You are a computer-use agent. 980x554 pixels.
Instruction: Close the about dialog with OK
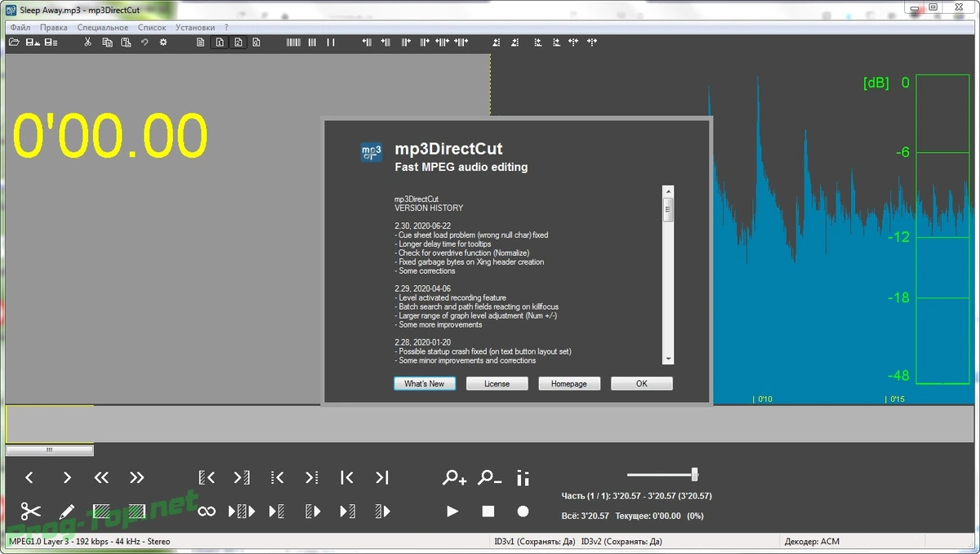coord(642,383)
